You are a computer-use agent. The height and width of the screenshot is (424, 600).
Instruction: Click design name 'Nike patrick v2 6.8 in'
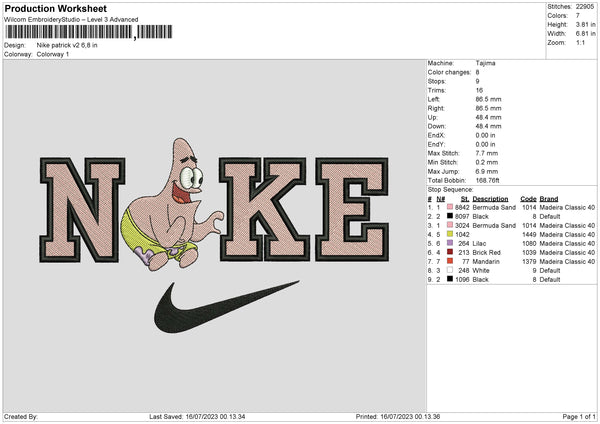67,45
